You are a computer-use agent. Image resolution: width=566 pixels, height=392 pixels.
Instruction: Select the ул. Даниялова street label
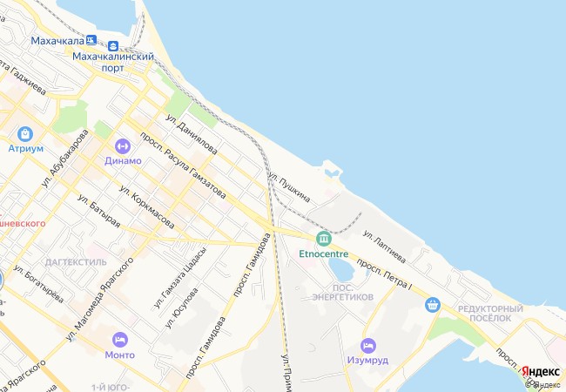coord(192,134)
